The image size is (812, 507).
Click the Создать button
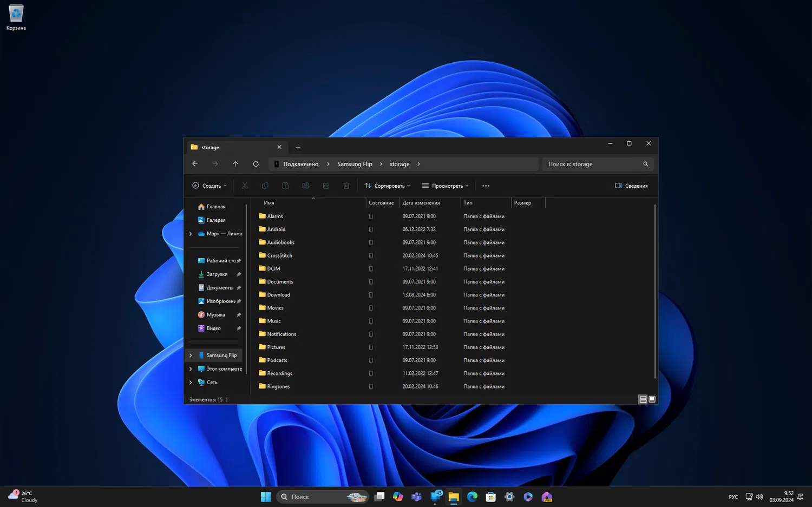click(209, 186)
